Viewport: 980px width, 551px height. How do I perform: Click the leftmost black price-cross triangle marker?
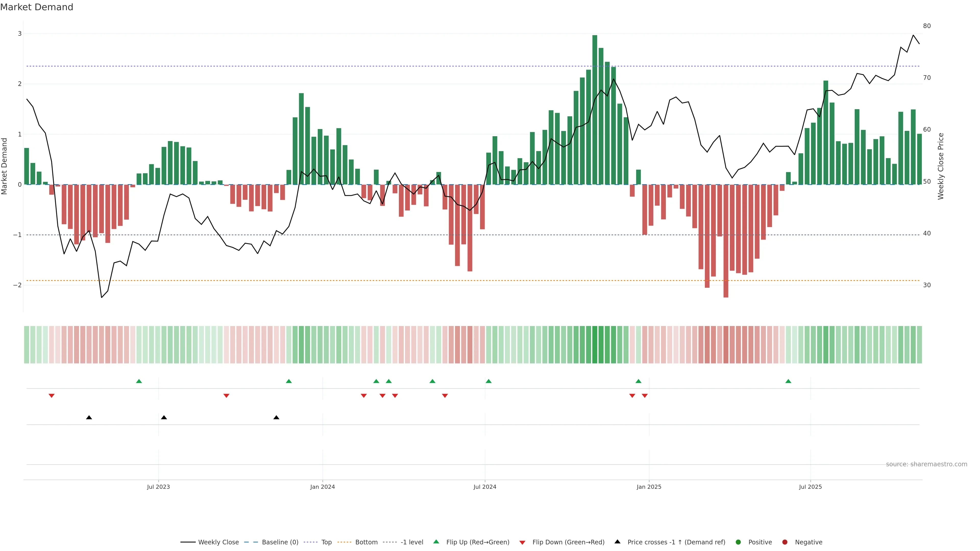pos(89,418)
